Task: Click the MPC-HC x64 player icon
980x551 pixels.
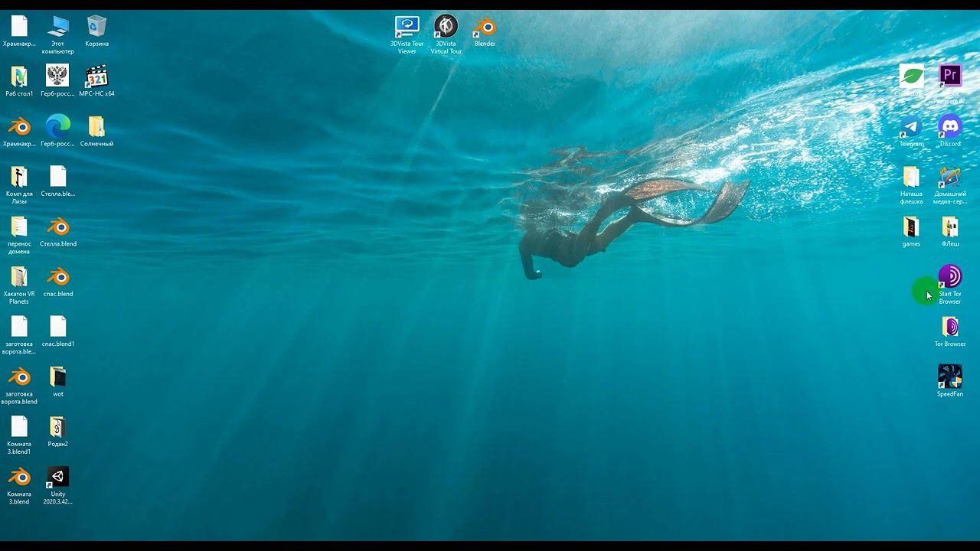Action: [97, 77]
